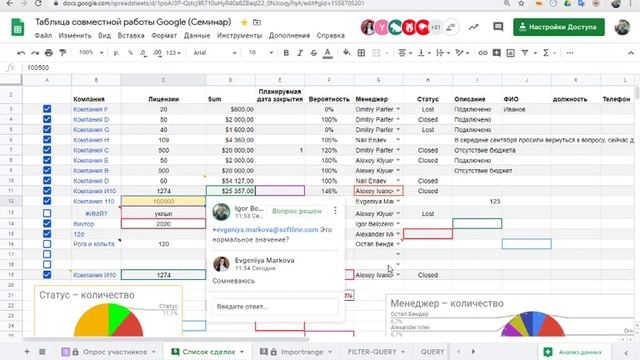Viewport: 640px width, 360px height.
Task: Open the Данные menu
Action: point(197,36)
